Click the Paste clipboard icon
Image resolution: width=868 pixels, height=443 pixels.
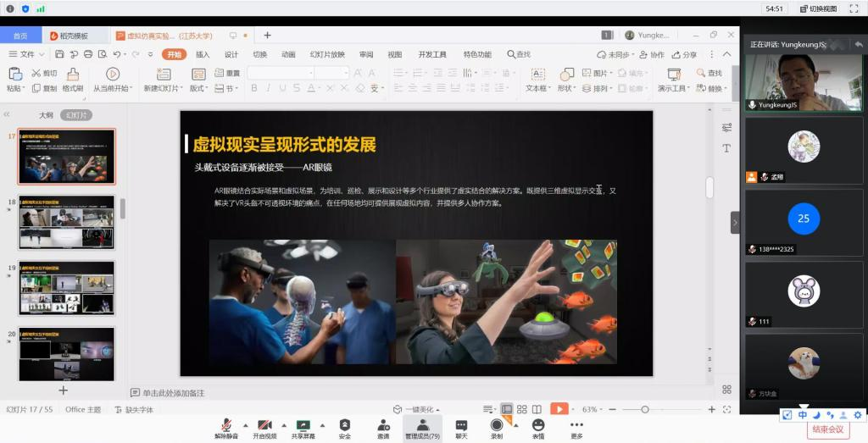tap(15, 74)
